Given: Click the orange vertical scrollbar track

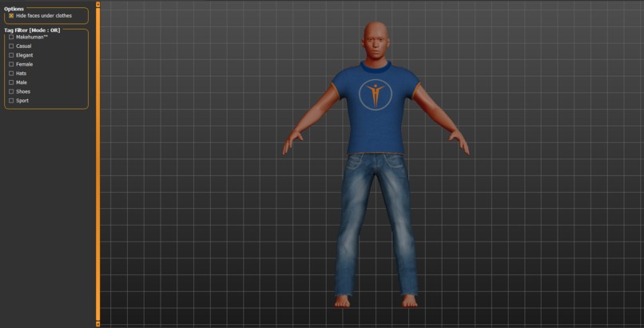Looking at the screenshot, I should tap(97, 165).
